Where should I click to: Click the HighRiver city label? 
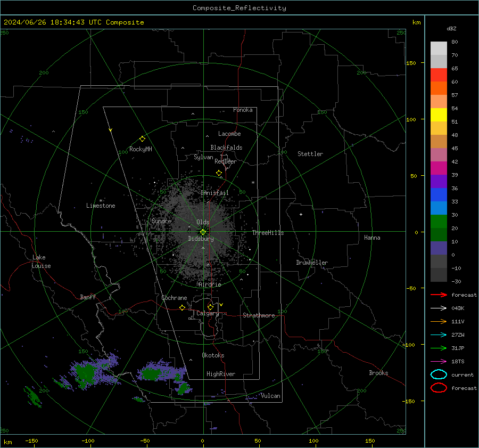[221, 374]
